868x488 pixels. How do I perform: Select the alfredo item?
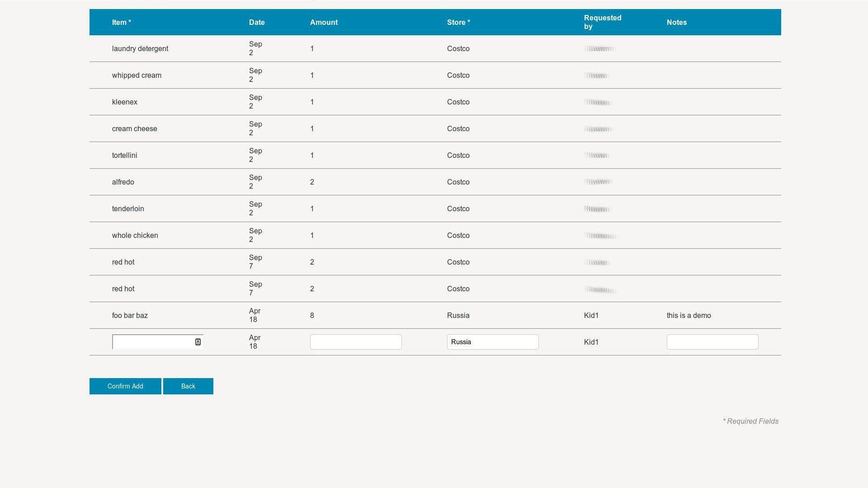tap(123, 182)
